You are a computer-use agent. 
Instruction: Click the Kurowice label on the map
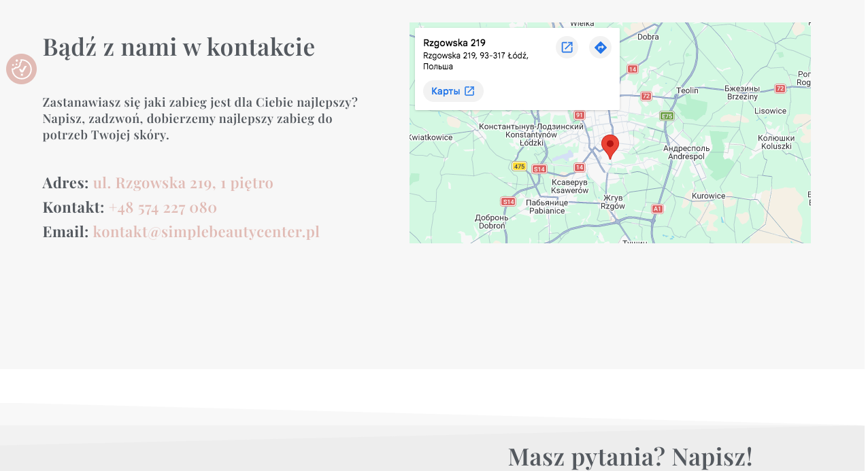pyautogui.click(x=709, y=196)
